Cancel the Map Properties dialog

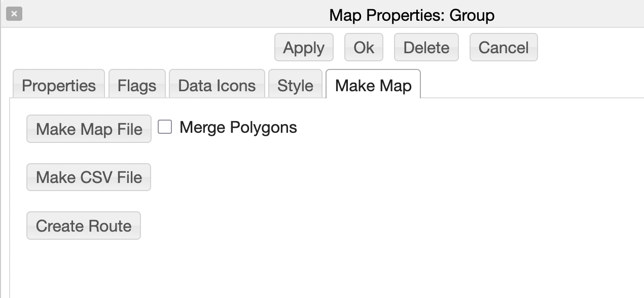[x=503, y=48]
